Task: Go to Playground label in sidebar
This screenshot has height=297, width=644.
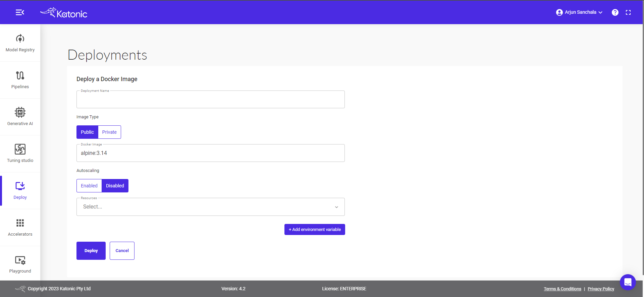Action: 20,271
